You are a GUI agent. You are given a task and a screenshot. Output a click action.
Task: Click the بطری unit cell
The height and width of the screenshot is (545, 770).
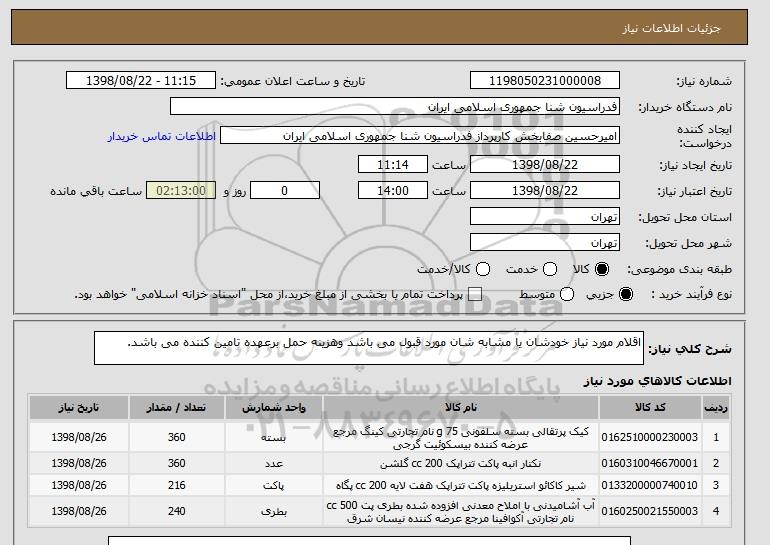pyautogui.click(x=274, y=511)
